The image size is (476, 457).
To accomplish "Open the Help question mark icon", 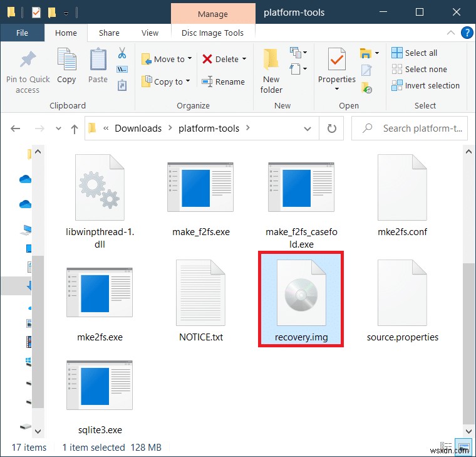I will (467, 33).
